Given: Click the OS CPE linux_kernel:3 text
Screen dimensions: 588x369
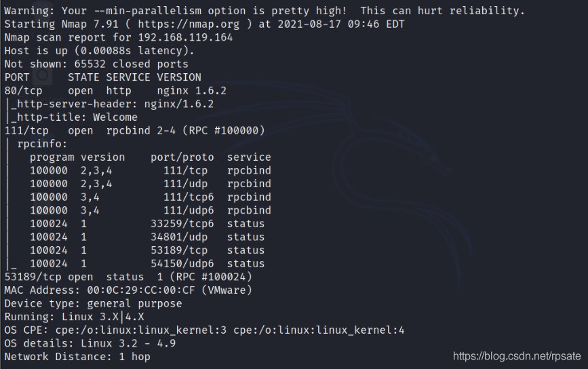Looking at the screenshot, I should point(141,330).
